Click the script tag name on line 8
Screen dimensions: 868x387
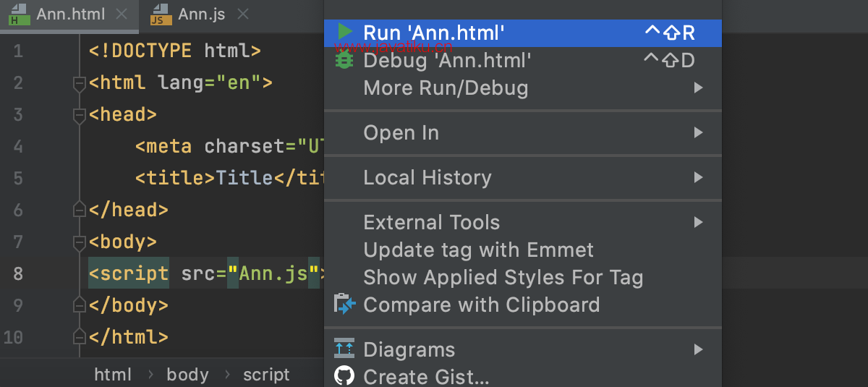tap(135, 274)
